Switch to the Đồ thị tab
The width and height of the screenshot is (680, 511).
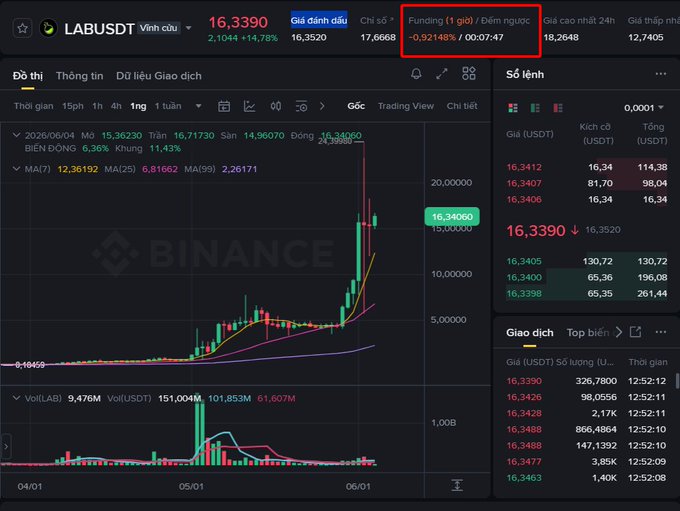click(x=28, y=76)
